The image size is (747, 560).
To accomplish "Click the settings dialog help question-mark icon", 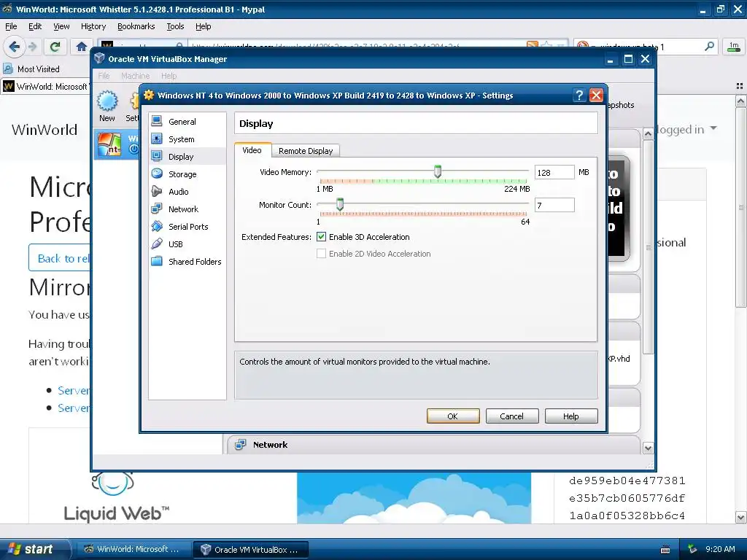I will tap(578, 96).
